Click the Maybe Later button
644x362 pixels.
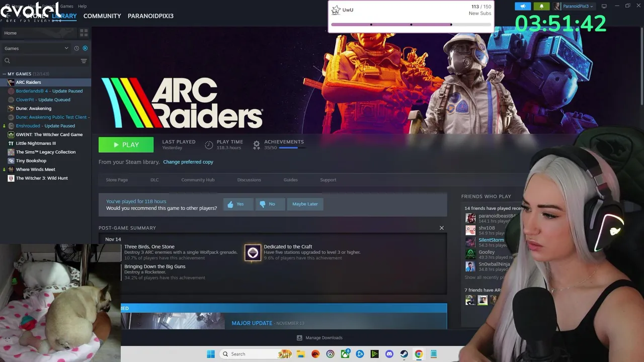coord(305,204)
